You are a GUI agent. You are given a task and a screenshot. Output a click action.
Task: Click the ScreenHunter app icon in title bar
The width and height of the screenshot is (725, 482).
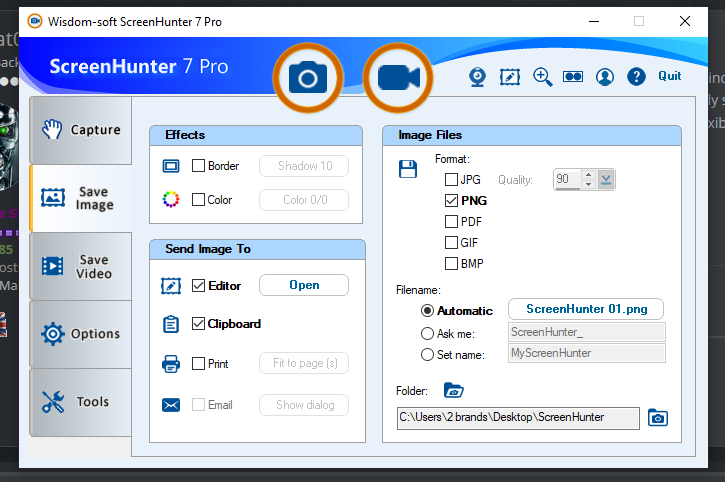coord(35,21)
